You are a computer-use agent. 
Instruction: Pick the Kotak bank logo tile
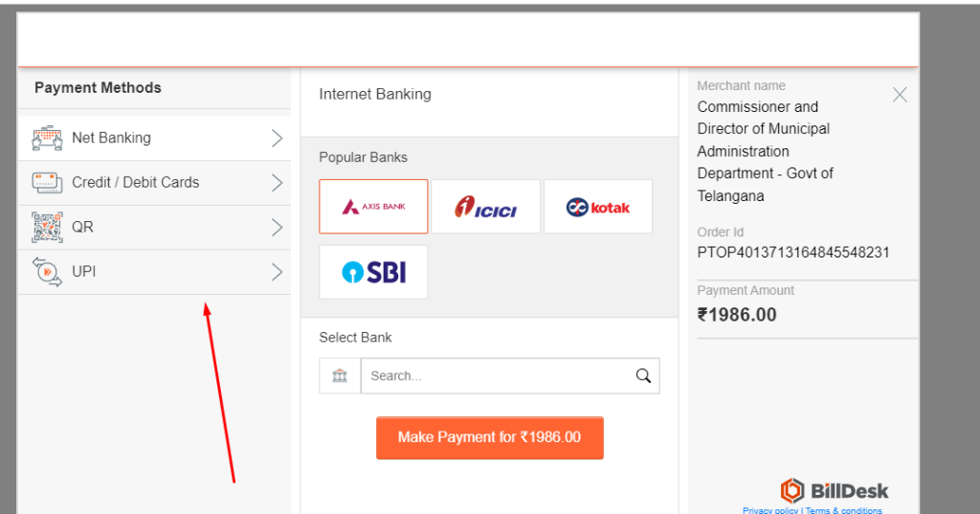598,206
